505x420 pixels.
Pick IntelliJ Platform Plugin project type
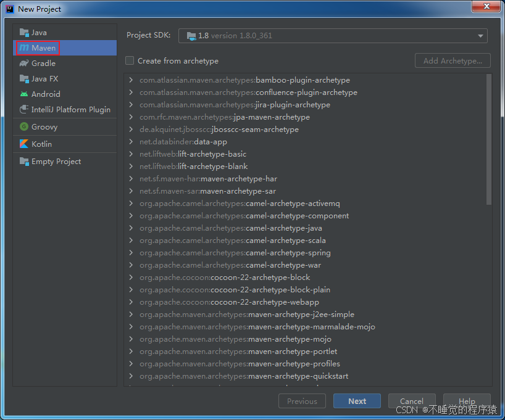pos(65,109)
